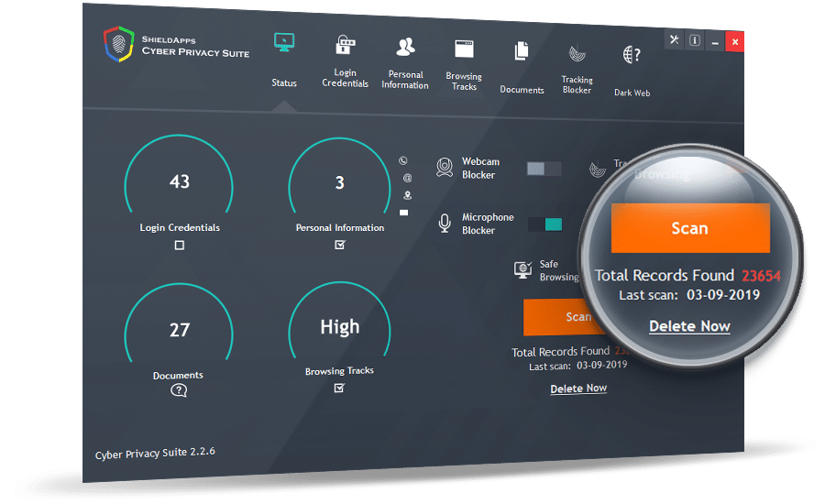Toggle the Microphone Blocker switch
Viewport: 825px width, 504px height.
[545, 225]
